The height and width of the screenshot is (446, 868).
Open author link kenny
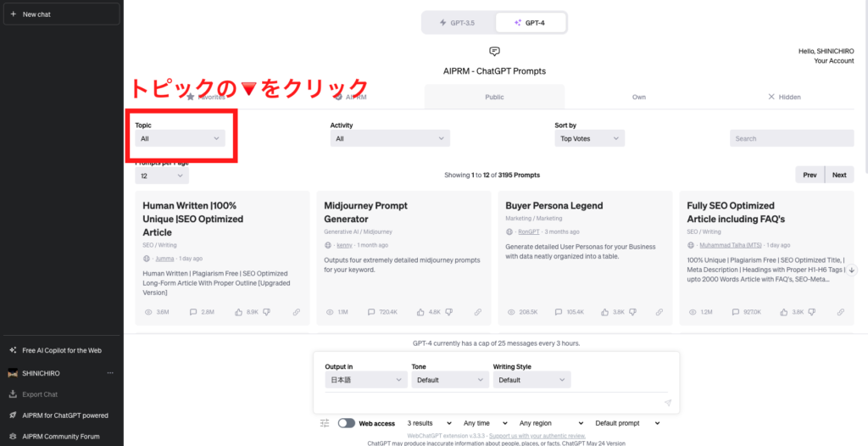[344, 245]
